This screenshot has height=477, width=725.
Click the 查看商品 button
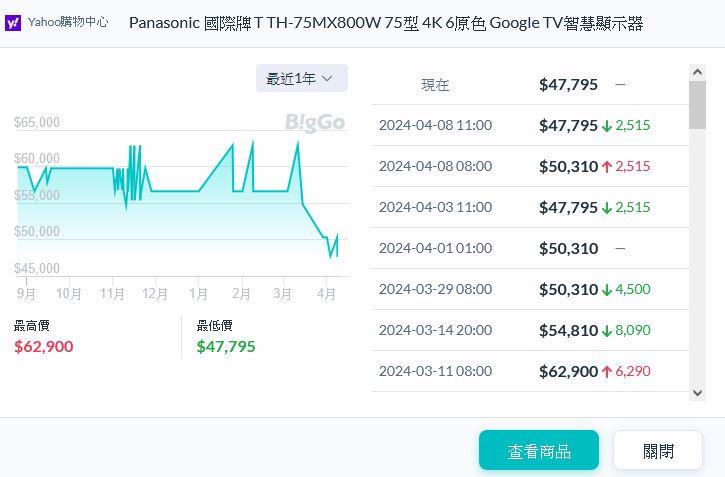pos(538,451)
